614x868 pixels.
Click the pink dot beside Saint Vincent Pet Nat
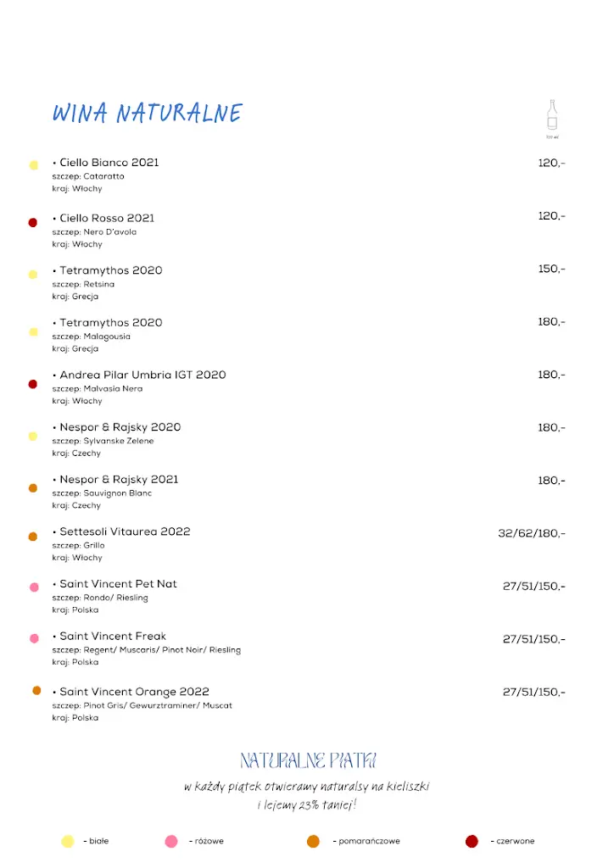click(34, 587)
